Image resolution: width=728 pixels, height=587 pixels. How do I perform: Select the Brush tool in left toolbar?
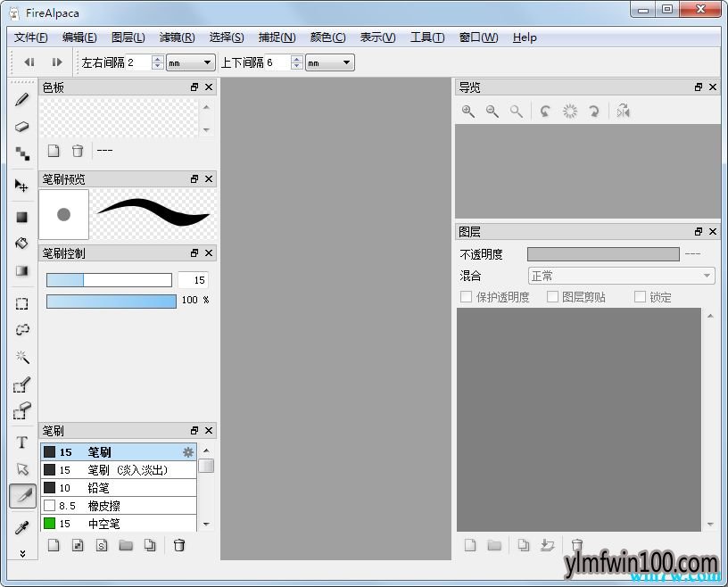click(21, 99)
